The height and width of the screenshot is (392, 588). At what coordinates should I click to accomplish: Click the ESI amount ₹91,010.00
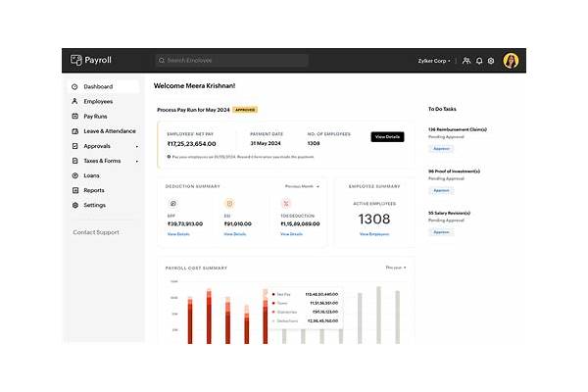click(238, 224)
